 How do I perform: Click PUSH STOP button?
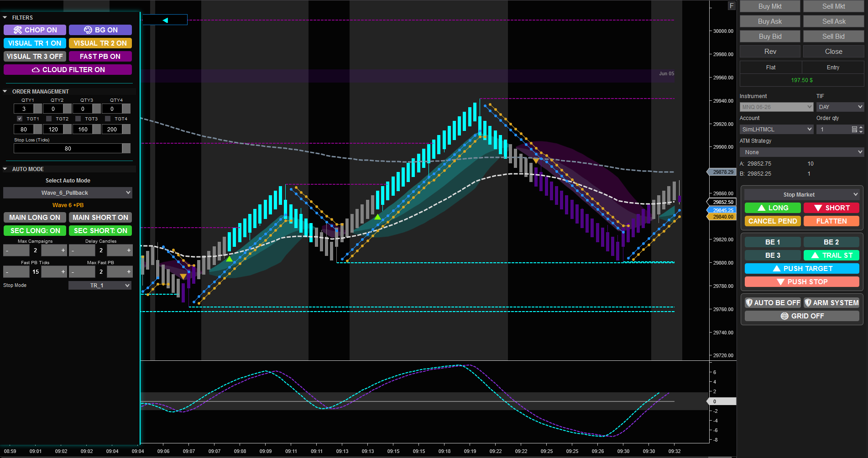(x=802, y=282)
